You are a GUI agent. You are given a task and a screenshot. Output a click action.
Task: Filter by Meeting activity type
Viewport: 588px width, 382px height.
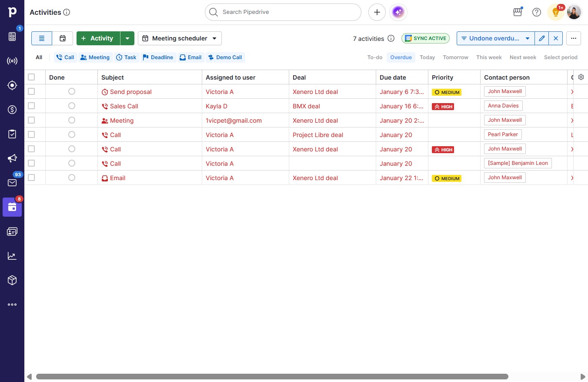(95, 57)
